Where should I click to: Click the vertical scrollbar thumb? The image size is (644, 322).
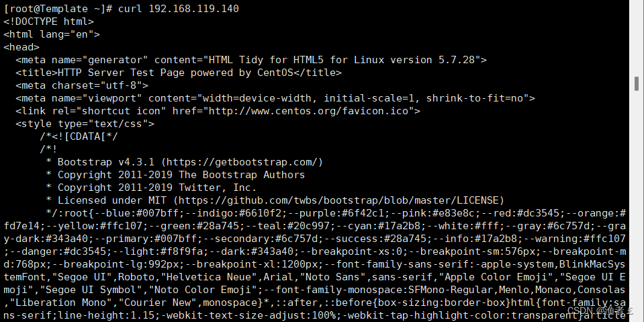[637, 83]
